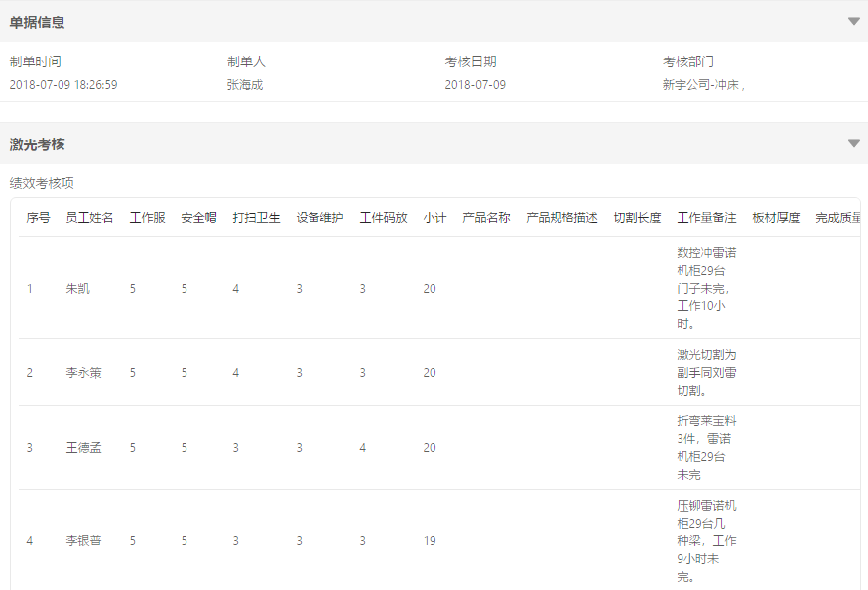Select the 产品规格描述 column header
The width and height of the screenshot is (868, 590).
(x=561, y=218)
